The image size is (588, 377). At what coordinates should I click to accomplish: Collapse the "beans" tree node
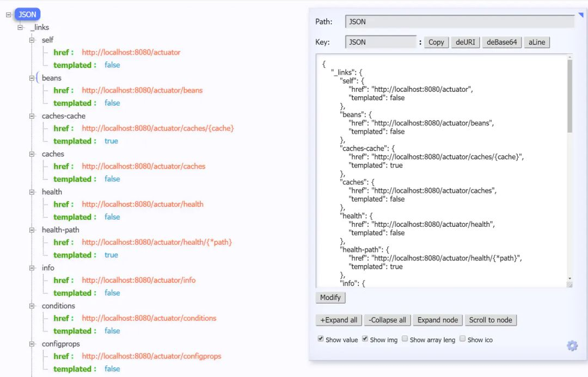click(x=32, y=78)
